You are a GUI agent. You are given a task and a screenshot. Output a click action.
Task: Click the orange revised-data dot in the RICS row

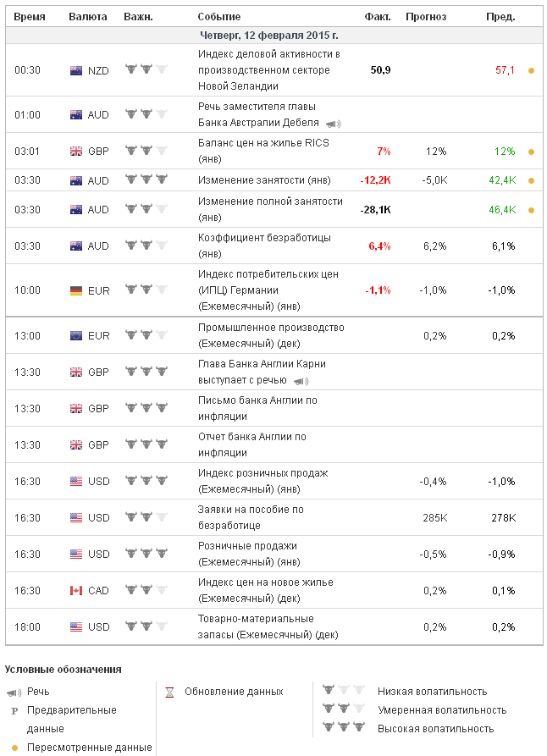click(x=531, y=152)
